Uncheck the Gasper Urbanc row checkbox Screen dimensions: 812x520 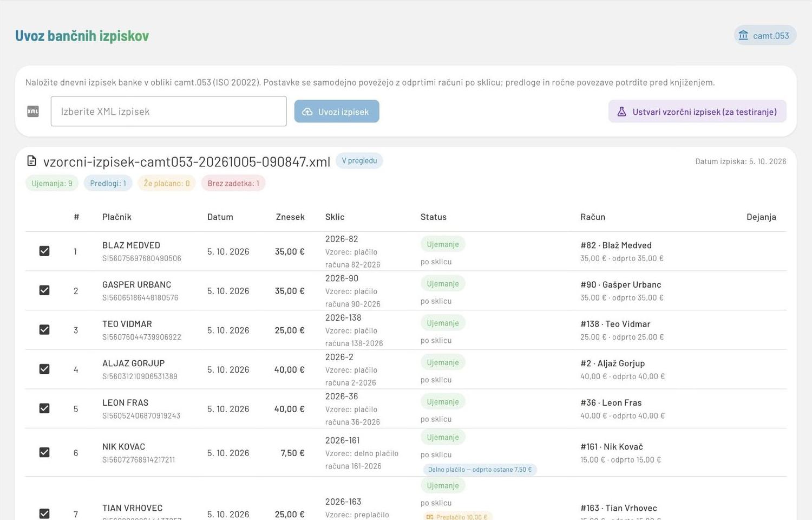tap(44, 290)
